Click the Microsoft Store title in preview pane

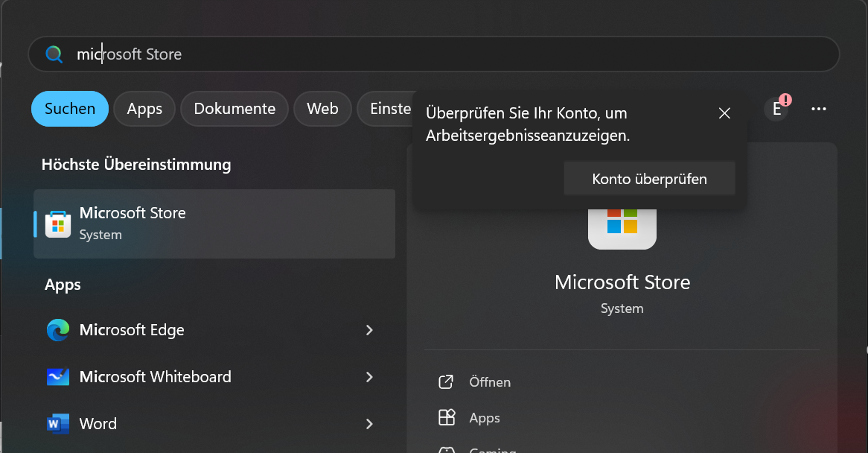[x=622, y=282]
